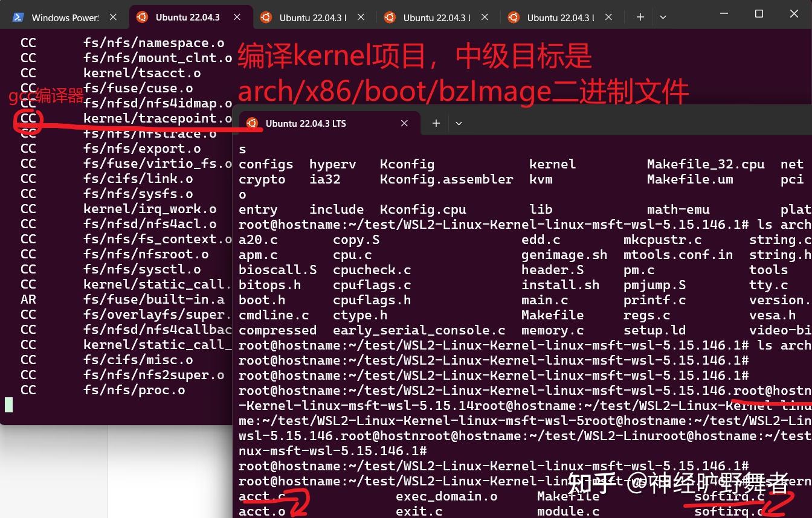Screen dimensions: 812x518
Task: Click the PowerShell icon on the first tab
Action: [x=18, y=17]
